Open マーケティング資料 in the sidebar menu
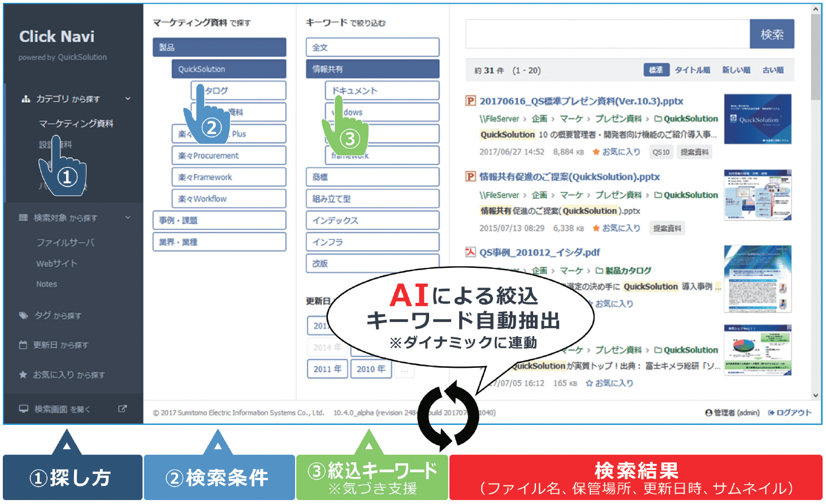The image size is (826, 504). 76,123
